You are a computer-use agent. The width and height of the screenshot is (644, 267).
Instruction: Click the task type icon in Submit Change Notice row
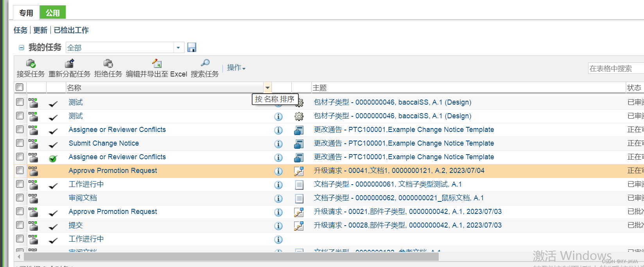(x=33, y=144)
